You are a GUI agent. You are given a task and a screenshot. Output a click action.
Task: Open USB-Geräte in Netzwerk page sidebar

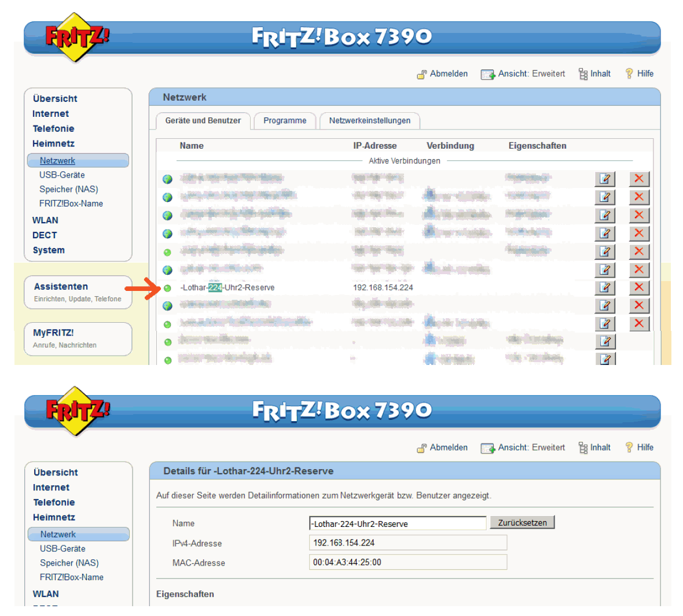pyautogui.click(x=63, y=175)
